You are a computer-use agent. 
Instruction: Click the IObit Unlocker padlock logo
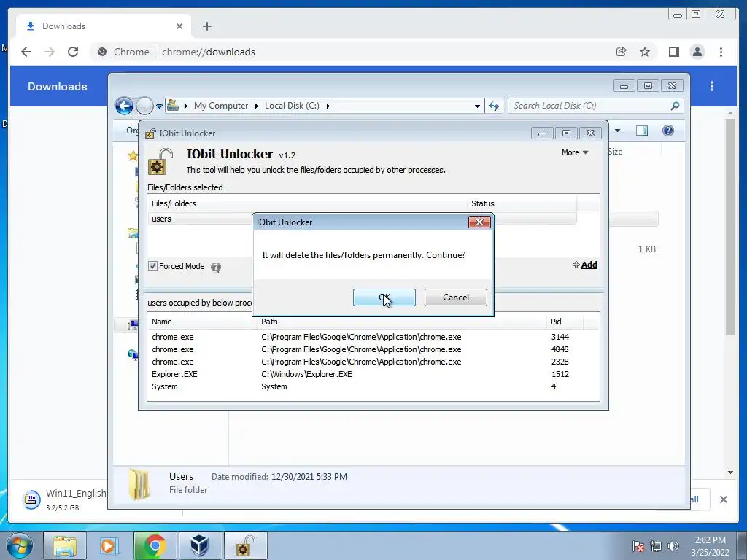click(160, 162)
